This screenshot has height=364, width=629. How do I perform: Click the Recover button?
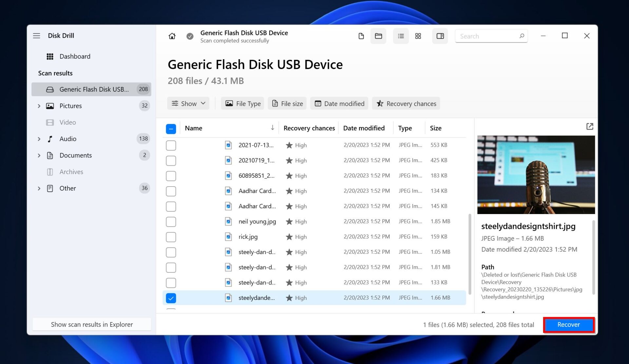[568, 325]
